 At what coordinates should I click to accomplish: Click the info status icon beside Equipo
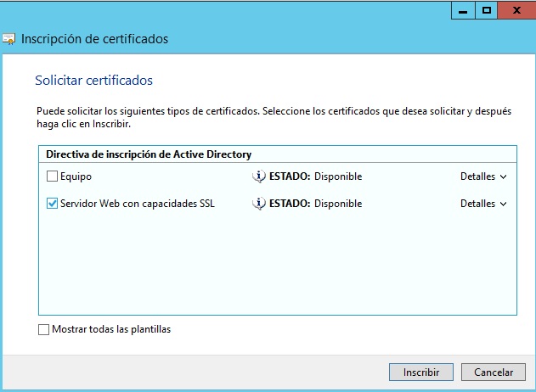click(259, 176)
